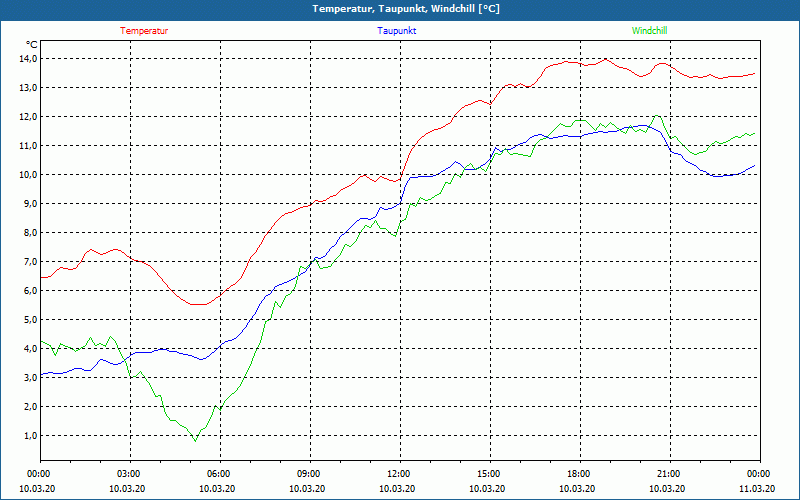800x500 pixels.
Task: Click the blue Taupunkt legend label
Action: click(x=396, y=31)
